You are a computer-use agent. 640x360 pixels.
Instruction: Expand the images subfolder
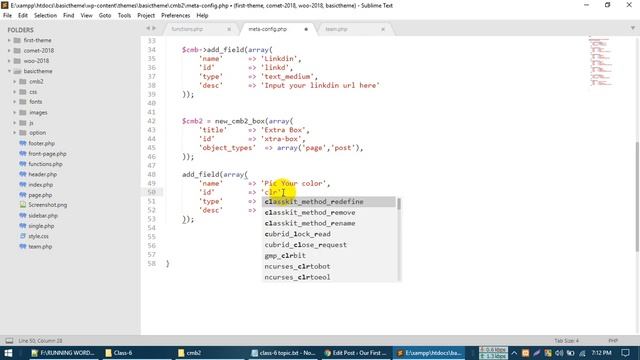[15, 112]
